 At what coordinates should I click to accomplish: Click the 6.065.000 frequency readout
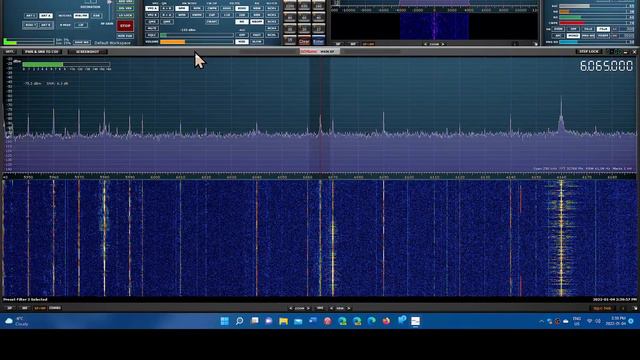click(x=606, y=66)
